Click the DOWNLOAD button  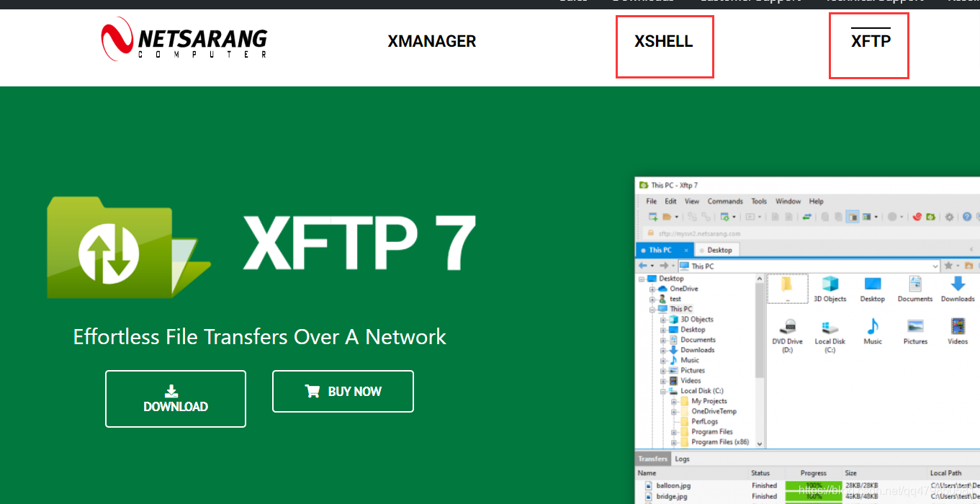point(176,399)
